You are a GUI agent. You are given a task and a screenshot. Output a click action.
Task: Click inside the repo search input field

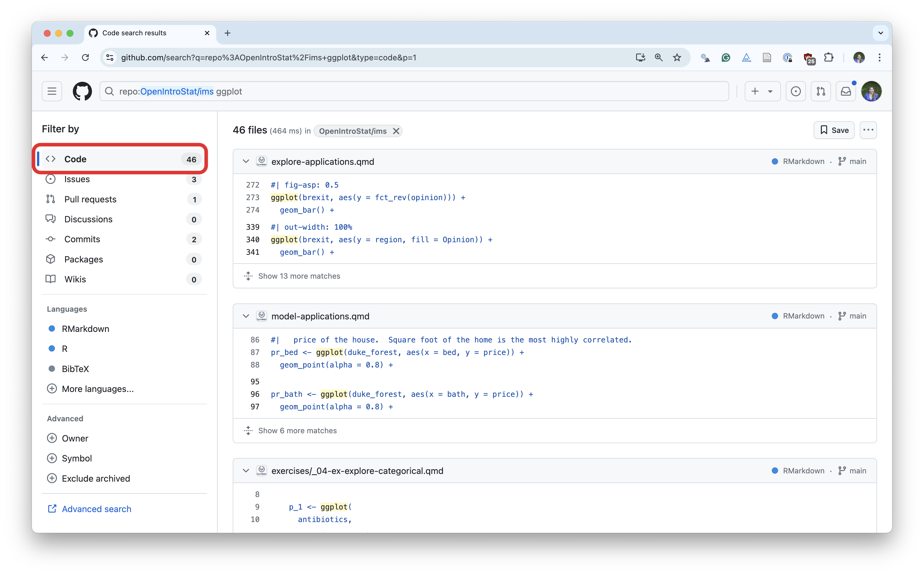click(342, 91)
